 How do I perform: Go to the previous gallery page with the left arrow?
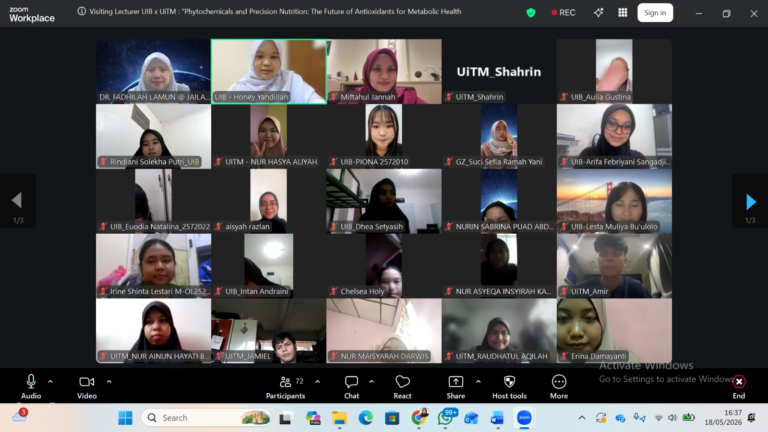pyautogui.click(x=18, y=200)
